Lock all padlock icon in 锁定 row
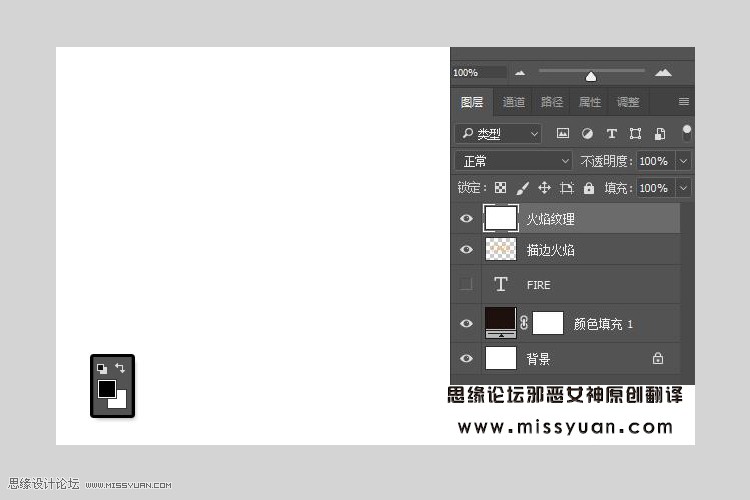Viewport: 750px width, 500px height. (x=589, y=188)
